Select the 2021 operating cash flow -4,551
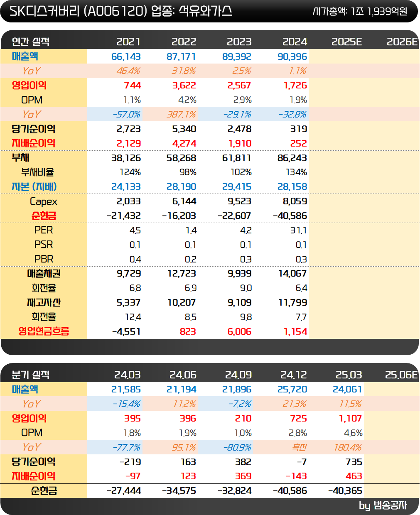The image size is (420, 515). coord(126,331)
